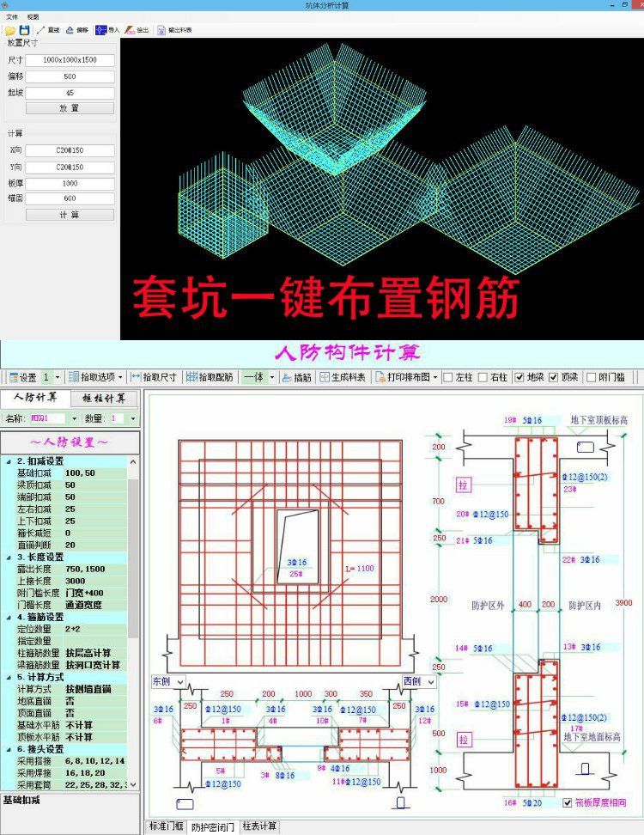Click the 拾取选项 pick options icon
The height and width of the screenshot is (835, 644).
pyautogui.click(x=74, y=377)
